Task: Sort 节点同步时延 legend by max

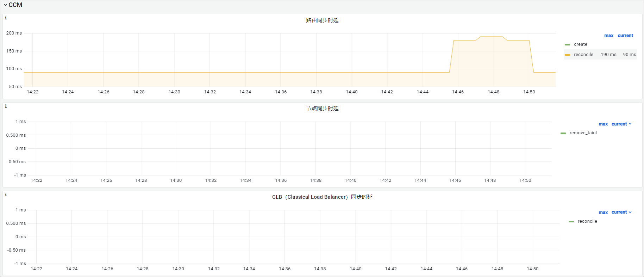Action: tap(603, 124)
